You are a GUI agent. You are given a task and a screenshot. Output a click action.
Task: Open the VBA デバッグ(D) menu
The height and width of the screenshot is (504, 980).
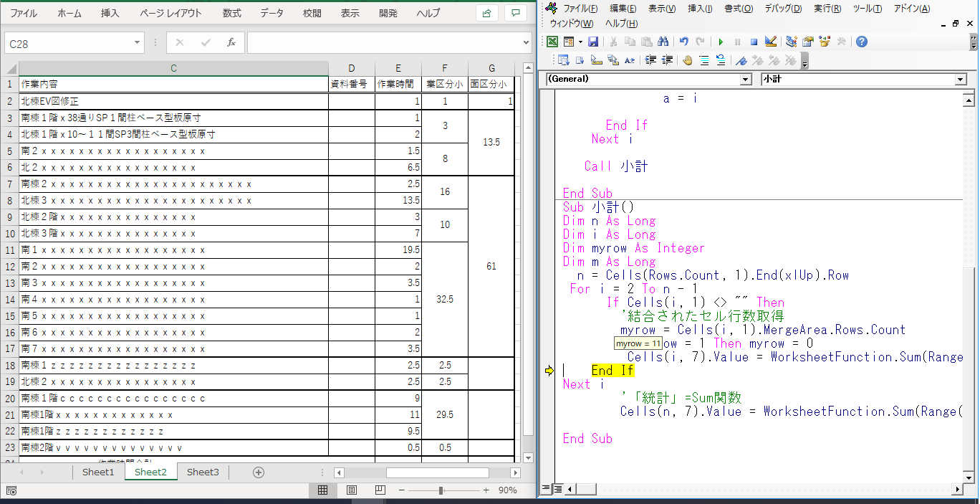782,9
